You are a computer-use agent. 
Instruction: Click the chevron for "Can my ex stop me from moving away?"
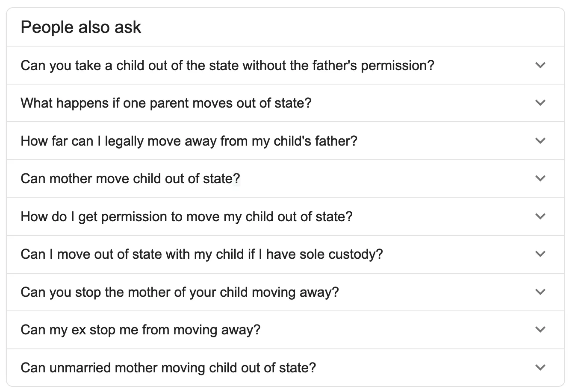click(x=540, y=329)
